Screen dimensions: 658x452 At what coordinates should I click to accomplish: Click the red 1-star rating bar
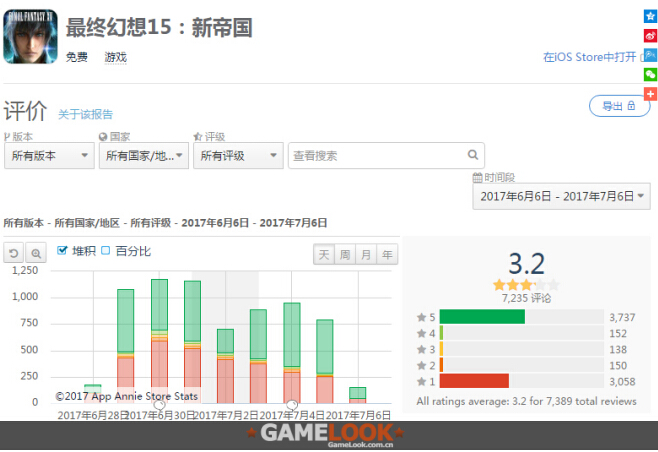[x=474, y=381]
